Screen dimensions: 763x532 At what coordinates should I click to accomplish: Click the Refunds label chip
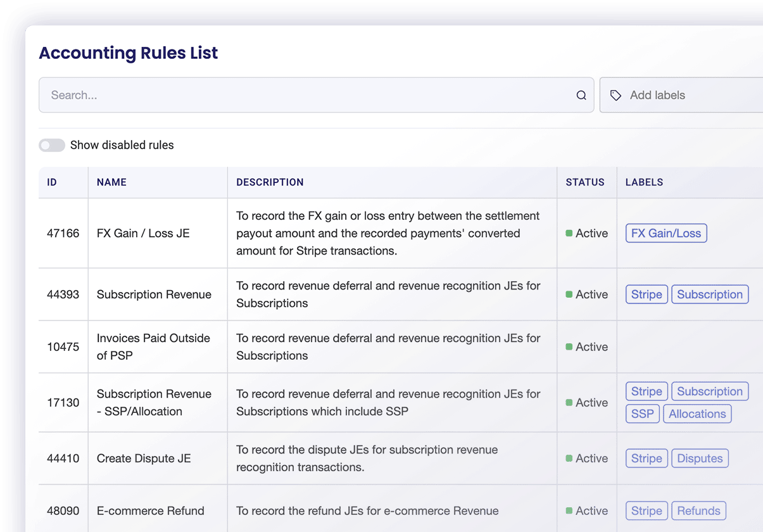click(x=698, y=511)
